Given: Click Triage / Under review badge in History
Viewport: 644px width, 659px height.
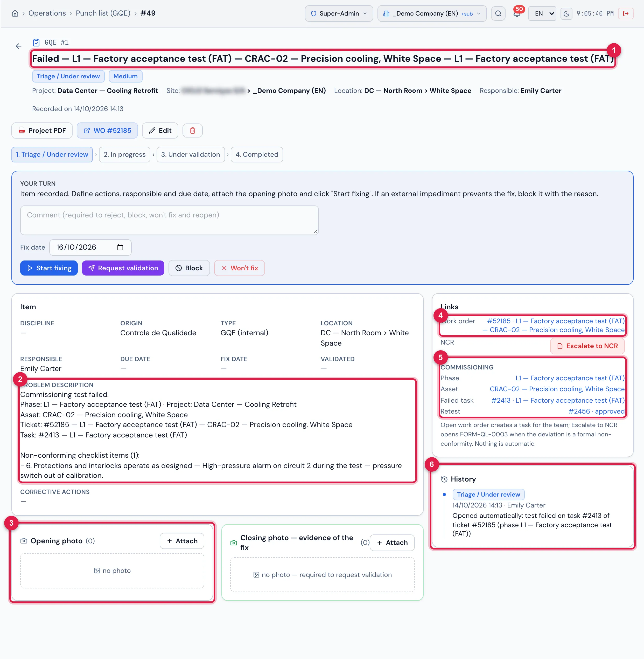Looking at the screenshot, I should pyautogui.click(x=488, y=495).
